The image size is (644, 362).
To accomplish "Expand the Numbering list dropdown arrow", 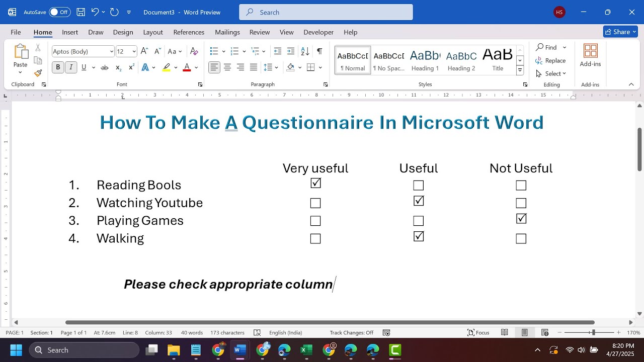I will 244,51.
